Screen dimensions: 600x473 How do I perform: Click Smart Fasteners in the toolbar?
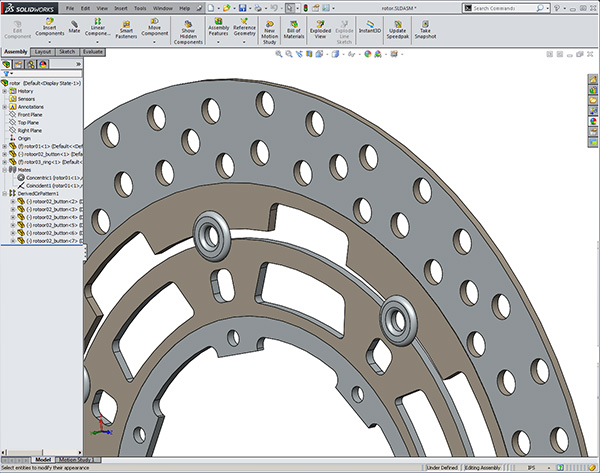click(126, 30)
